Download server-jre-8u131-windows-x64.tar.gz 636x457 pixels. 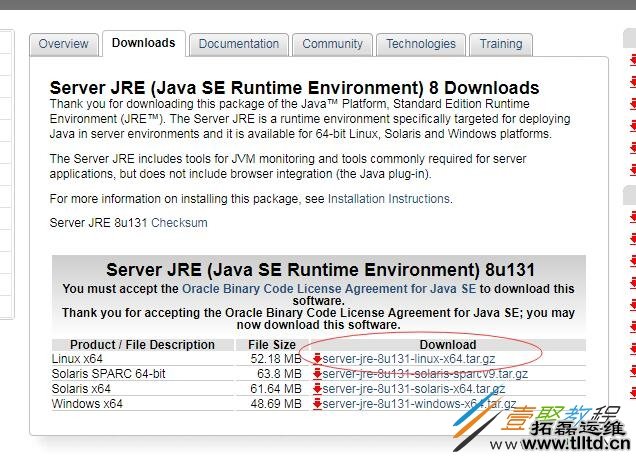pos(419,404)
